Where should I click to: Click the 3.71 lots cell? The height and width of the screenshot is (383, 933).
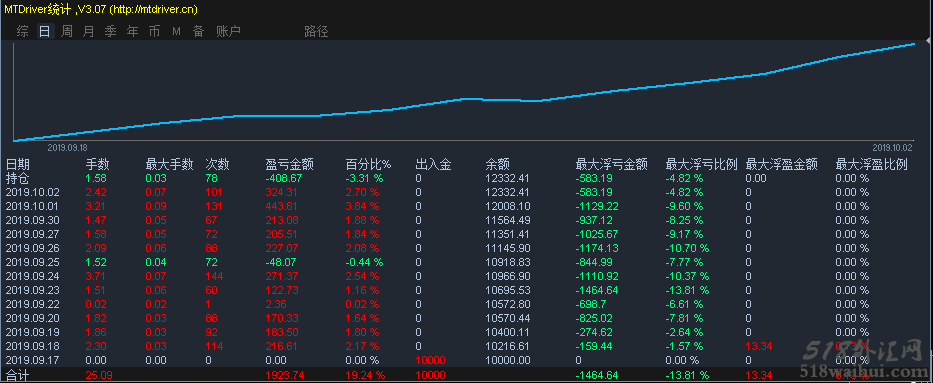[x=96, y=276]
